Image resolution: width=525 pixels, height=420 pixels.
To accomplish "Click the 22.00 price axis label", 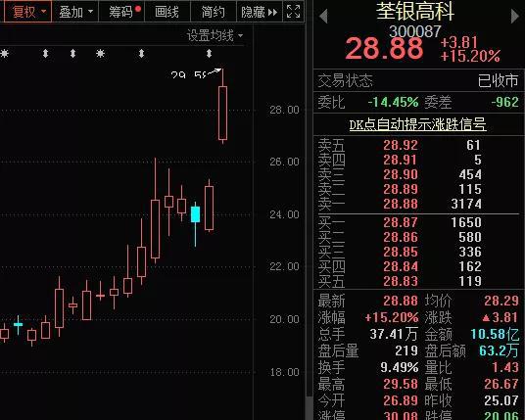I will pyautogui.click(x=284, y=266).
